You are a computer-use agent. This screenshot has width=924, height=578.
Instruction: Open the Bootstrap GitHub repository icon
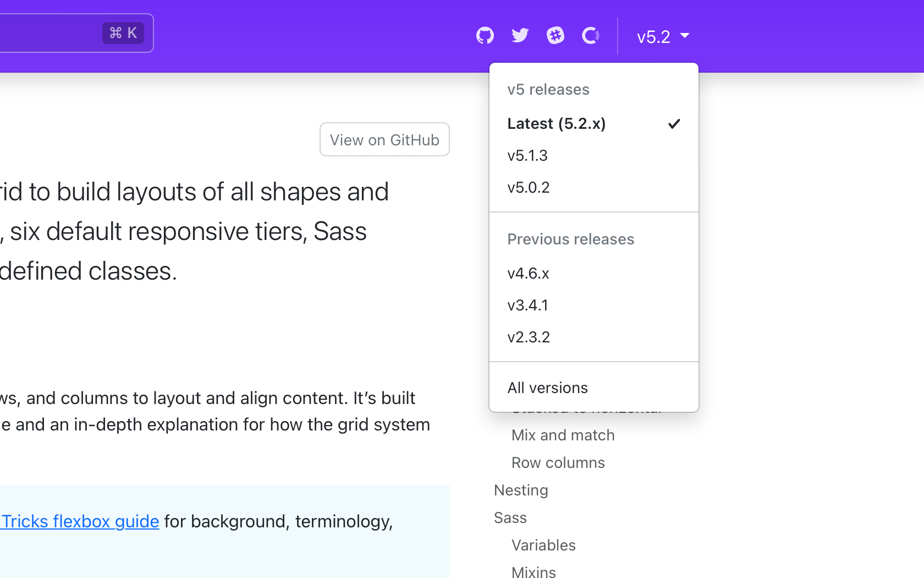(x=485, y=36)
